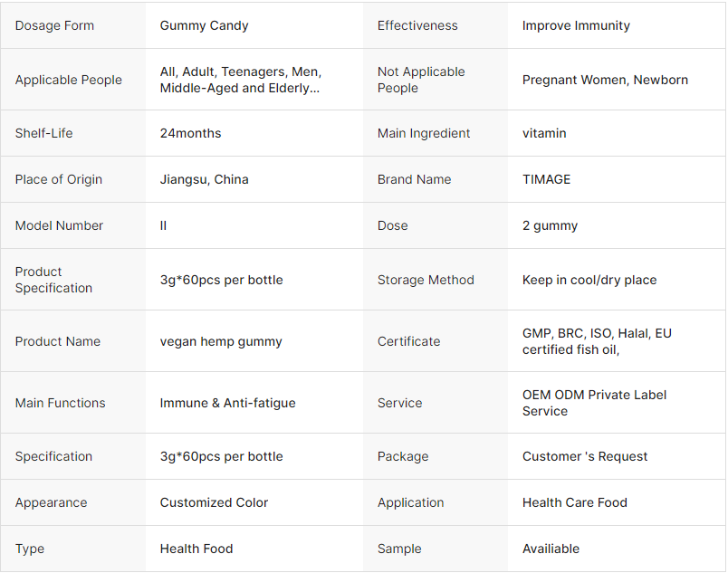The image size is (728, 573).
Task: Select the 'Improve Immunity' effectiveness cell
Action: pos(576,25)
